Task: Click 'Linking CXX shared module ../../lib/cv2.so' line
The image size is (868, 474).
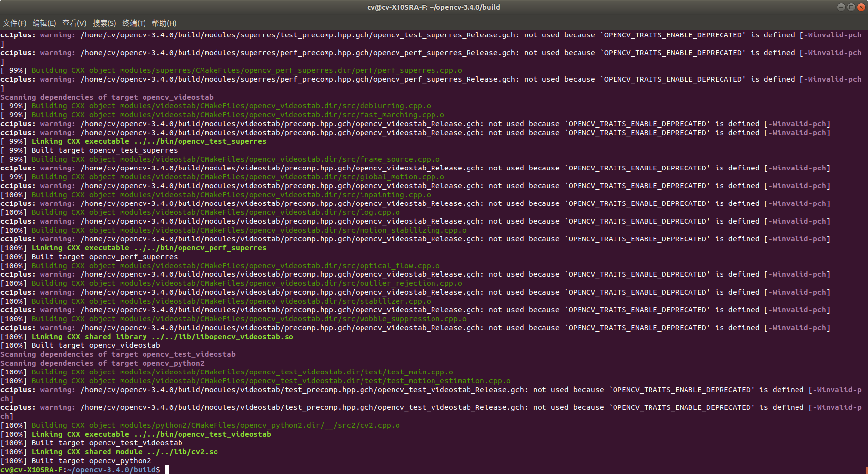Action: [x=109, y=452]
